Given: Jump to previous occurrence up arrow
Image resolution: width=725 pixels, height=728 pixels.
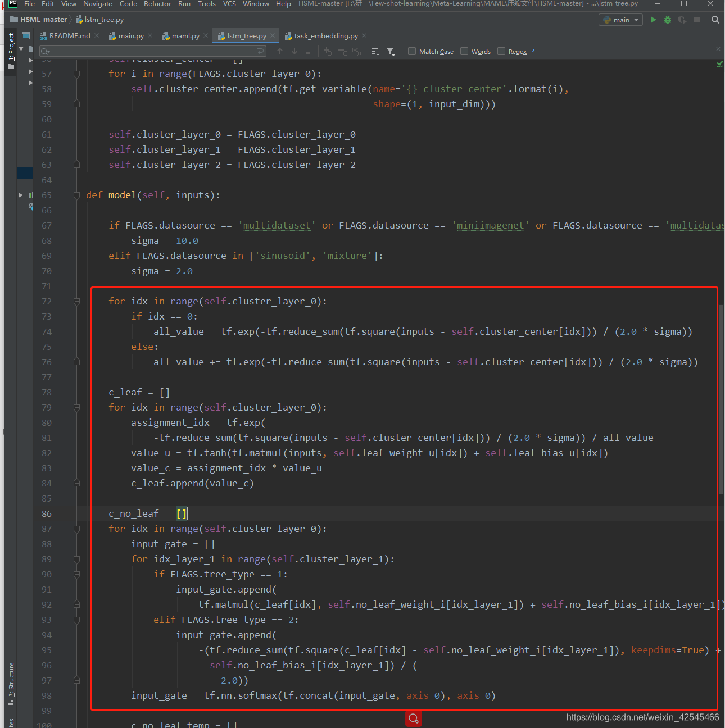Looking at the screenshot, I should coord(280,51).
